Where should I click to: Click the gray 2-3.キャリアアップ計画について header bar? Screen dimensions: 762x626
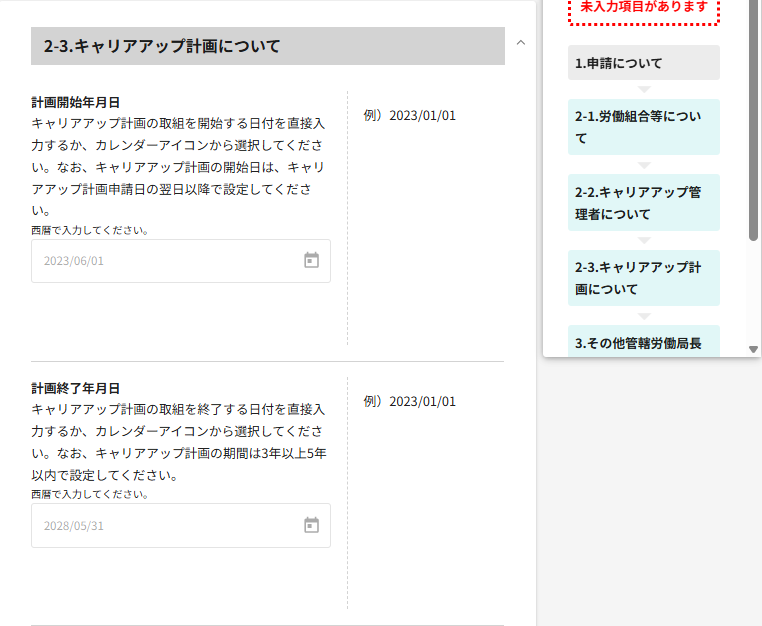(267, 46)
